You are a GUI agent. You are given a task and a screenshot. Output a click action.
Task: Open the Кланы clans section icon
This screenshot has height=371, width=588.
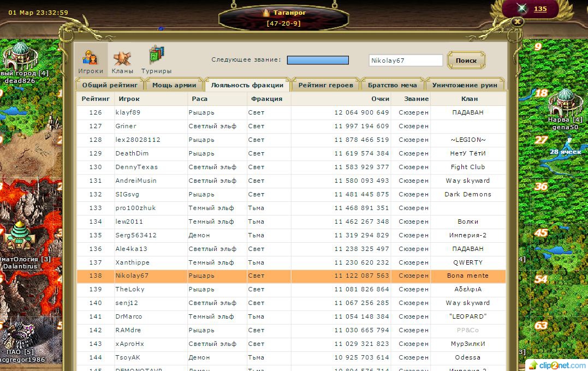122,60
